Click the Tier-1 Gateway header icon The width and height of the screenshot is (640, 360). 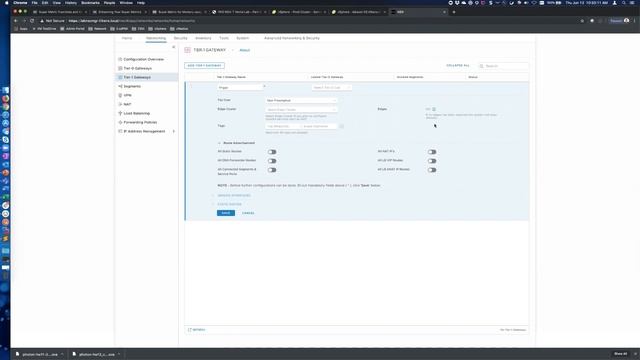187,50
